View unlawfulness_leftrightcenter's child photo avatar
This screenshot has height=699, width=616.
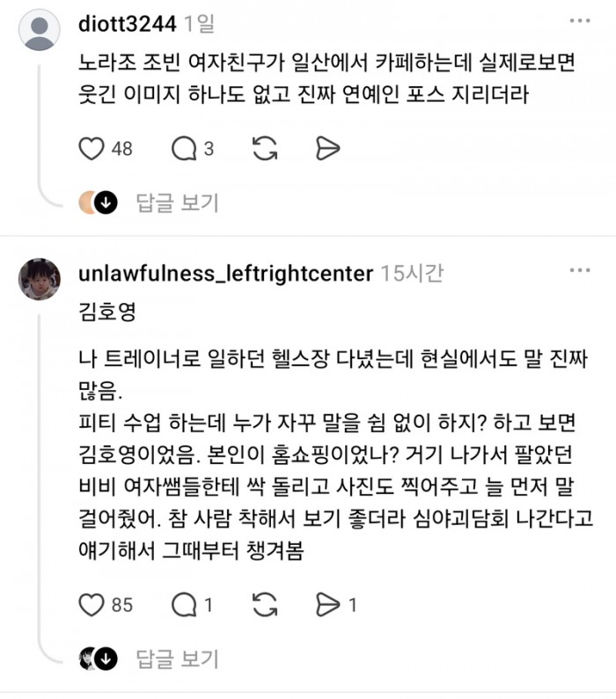pos(40,279)
